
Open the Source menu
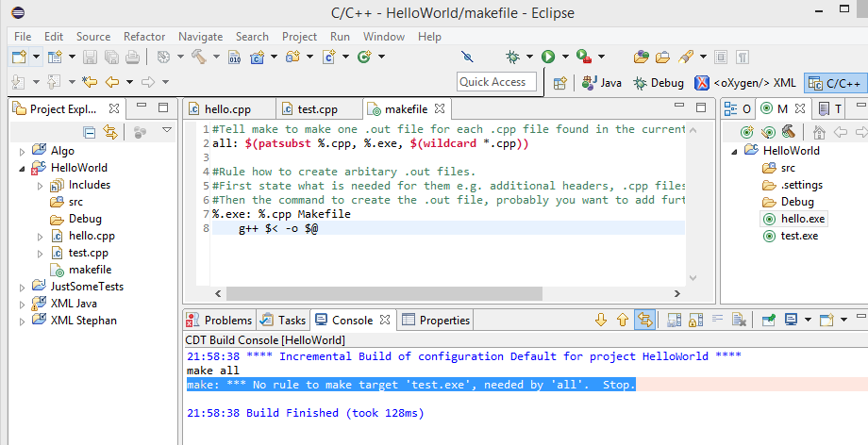point(93,37)
